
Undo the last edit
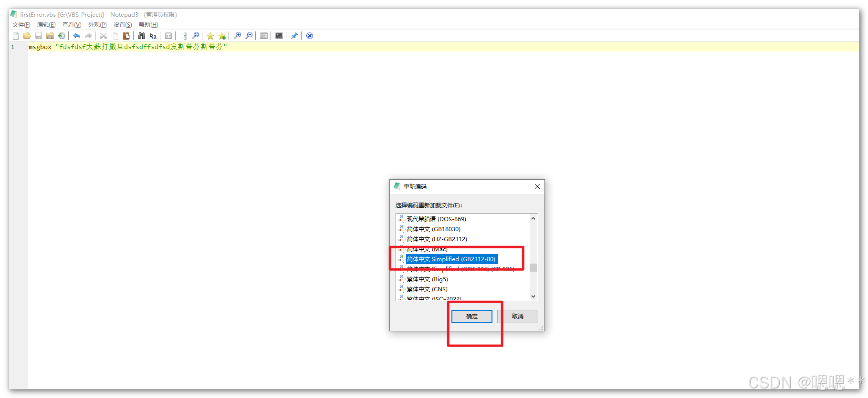click(76, 36)
